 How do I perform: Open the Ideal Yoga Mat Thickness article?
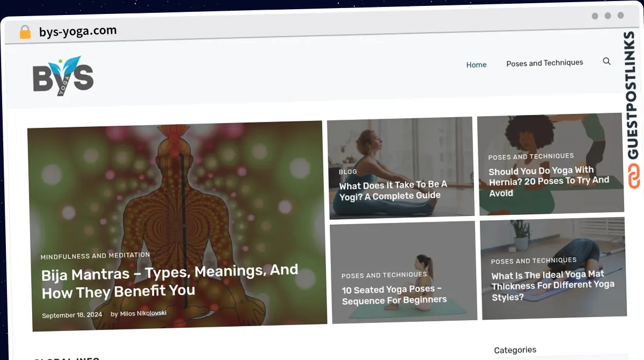coord(553,285)
